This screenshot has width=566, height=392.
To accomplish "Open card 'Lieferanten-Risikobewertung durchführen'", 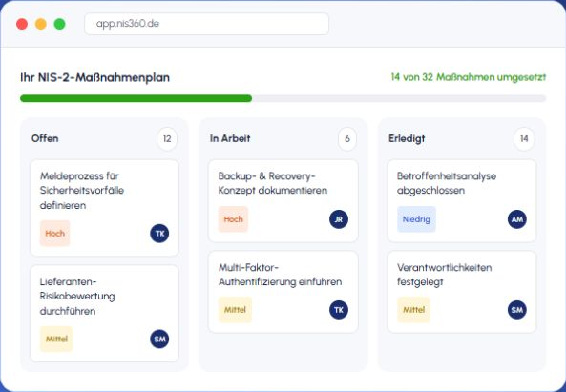I will pos(104,314).
